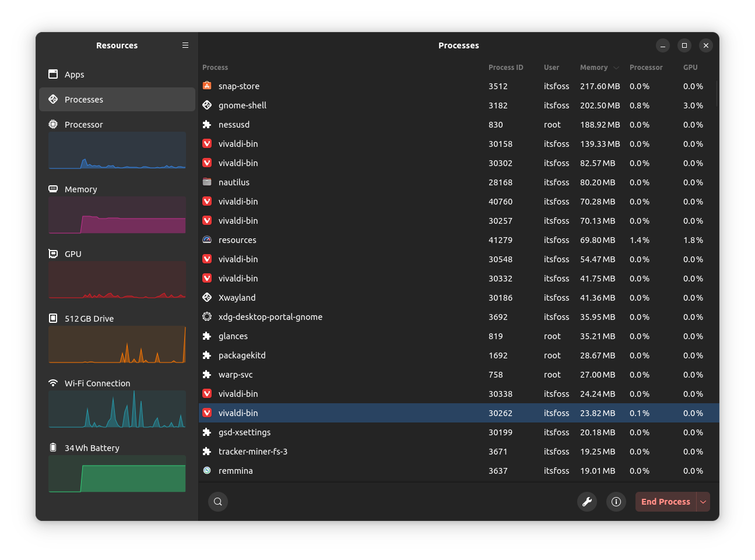Viewport: 755px width, 560px height.
Task: Click the Remmina icon at the bottom row
Action: (x=207, y=470)
